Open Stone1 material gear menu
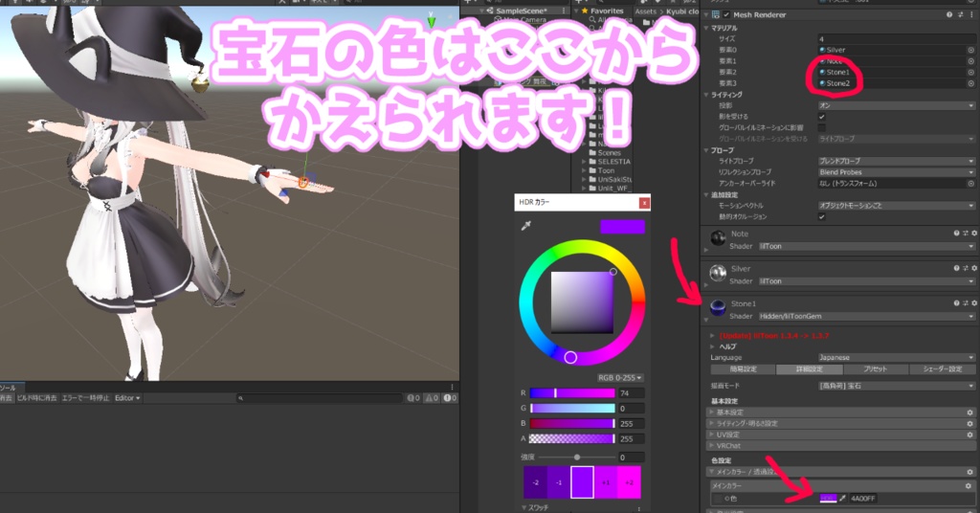This screenshot has height=513, width=980. pyautogui.click(x=973, y=303)
